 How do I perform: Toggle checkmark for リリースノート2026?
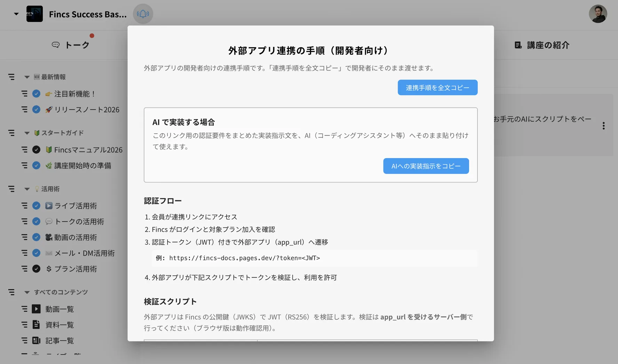coord(36,109)
